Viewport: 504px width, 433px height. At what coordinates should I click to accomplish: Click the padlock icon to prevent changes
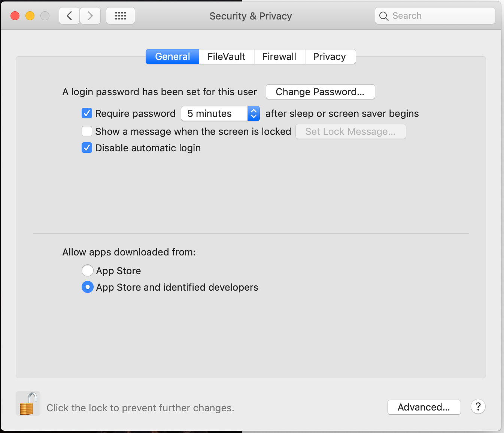click(28, 404)
